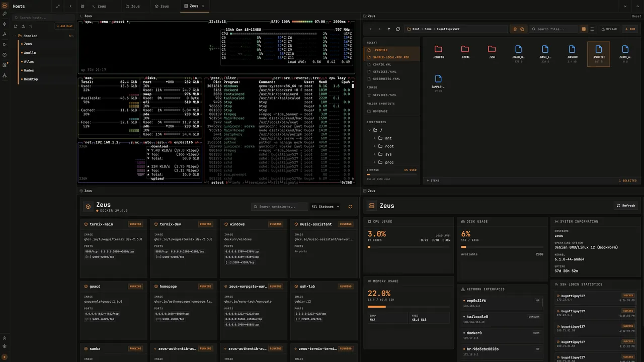This screenshot has height=362, width=644.
Task: Switch file manager to list view
Action: 592,29
